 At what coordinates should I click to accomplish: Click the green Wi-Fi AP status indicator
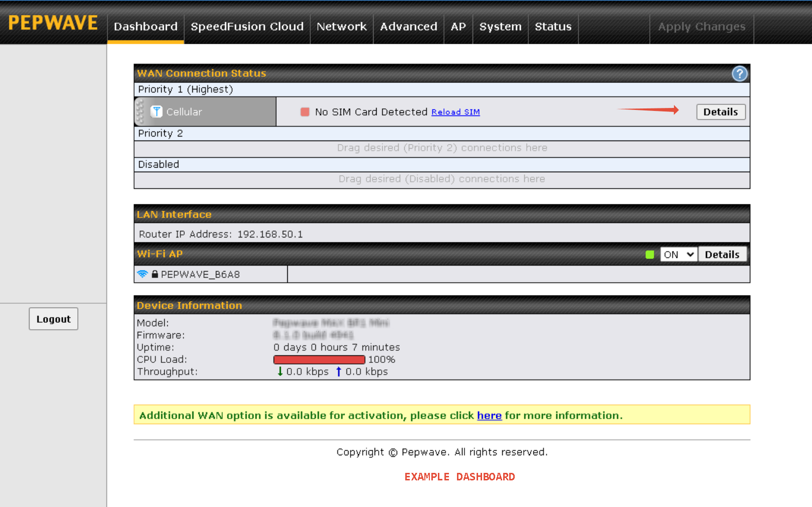tap(650, 255)
